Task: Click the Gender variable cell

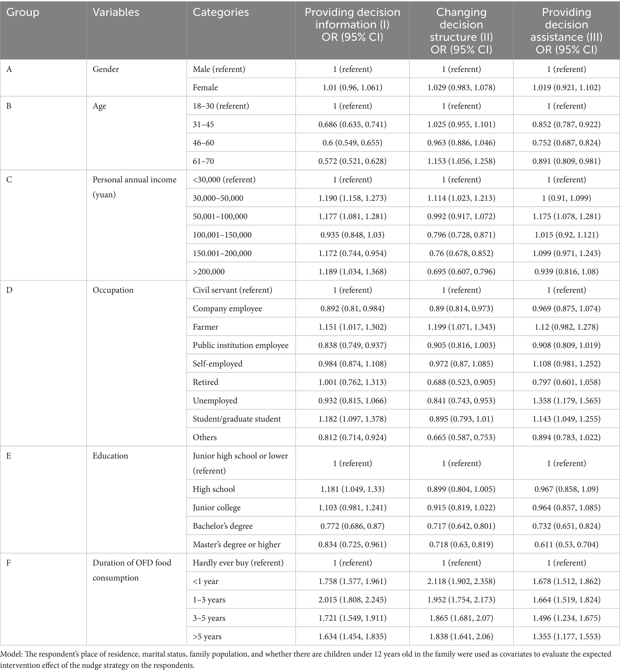Action: click(106, 69)
